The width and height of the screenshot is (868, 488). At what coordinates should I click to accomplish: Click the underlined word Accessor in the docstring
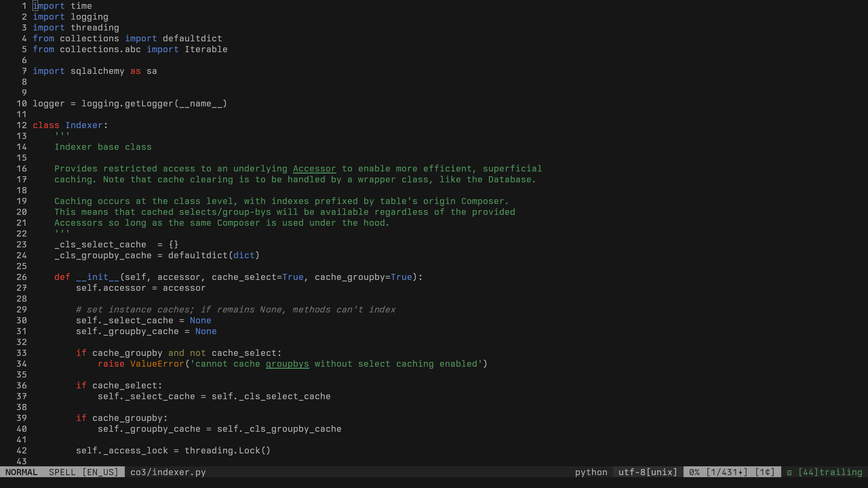(314, 169)
